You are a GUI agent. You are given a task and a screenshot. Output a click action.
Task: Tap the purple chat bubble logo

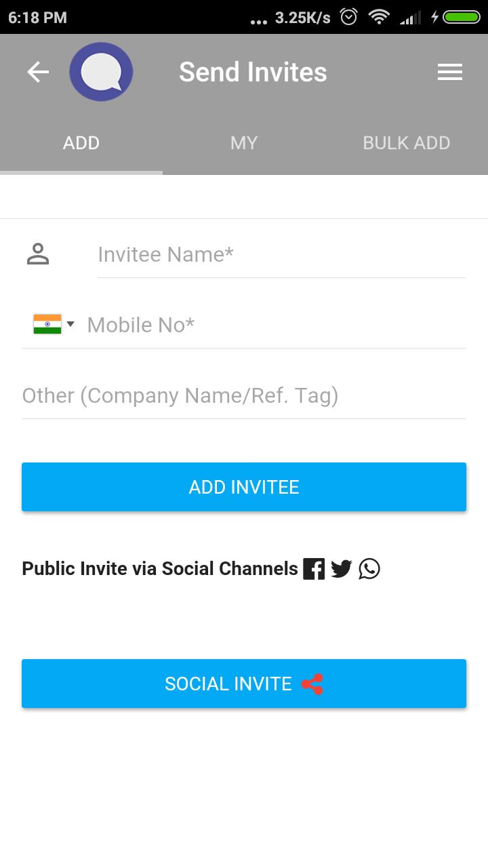point(101,72)
